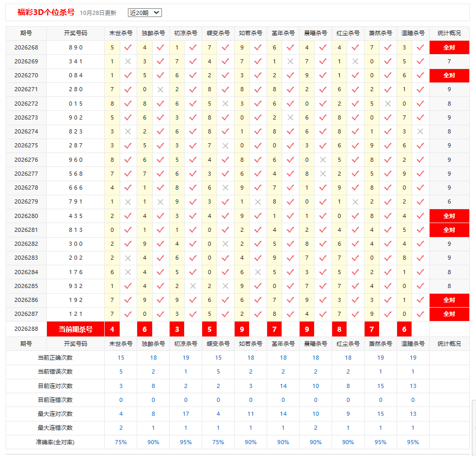This screenshot has height=456, width=476.
Task: Click draw result 3 0 0
Action: (76, 244)
